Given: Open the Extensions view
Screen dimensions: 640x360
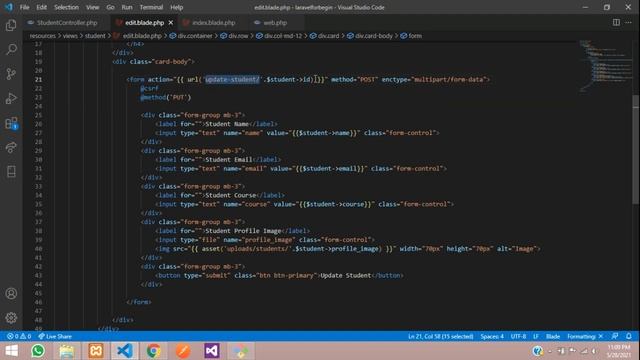Looking at the screenshot, I should point(11,123).
